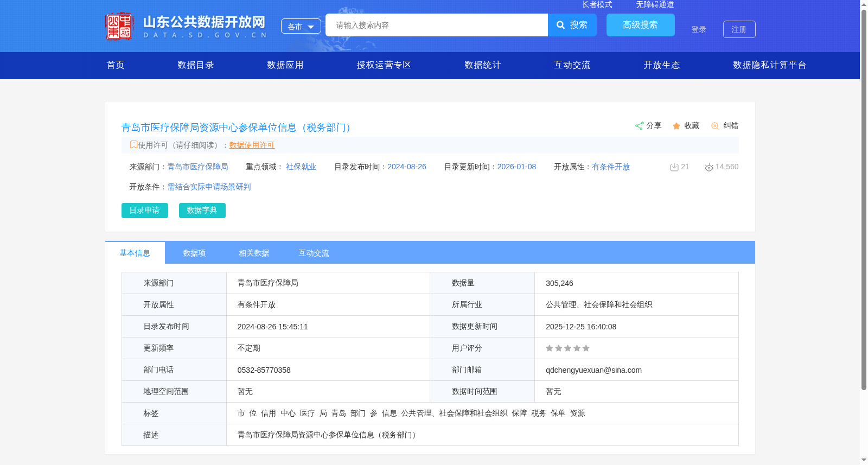Screen dimensions: 868x465
Task: Open 数据目录 navigation menu
Action: point(196,65)
